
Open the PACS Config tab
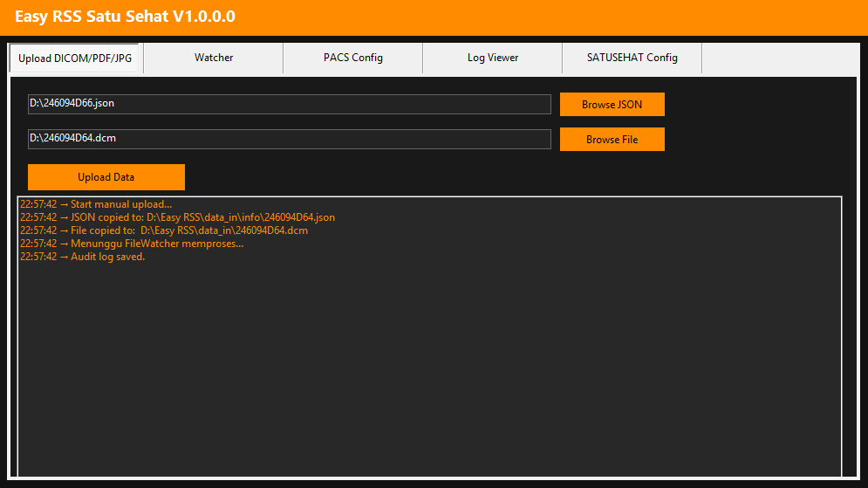click(x=353, y=58)
